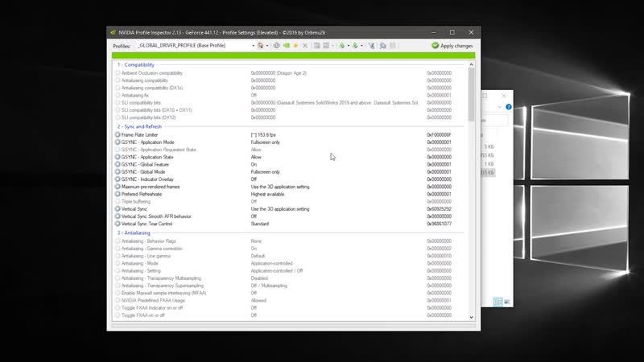The width and height of the screenshot is (644, 362).
Task: Click the last greyed toolbar icon after magnifier
Action: click(393, 46)
